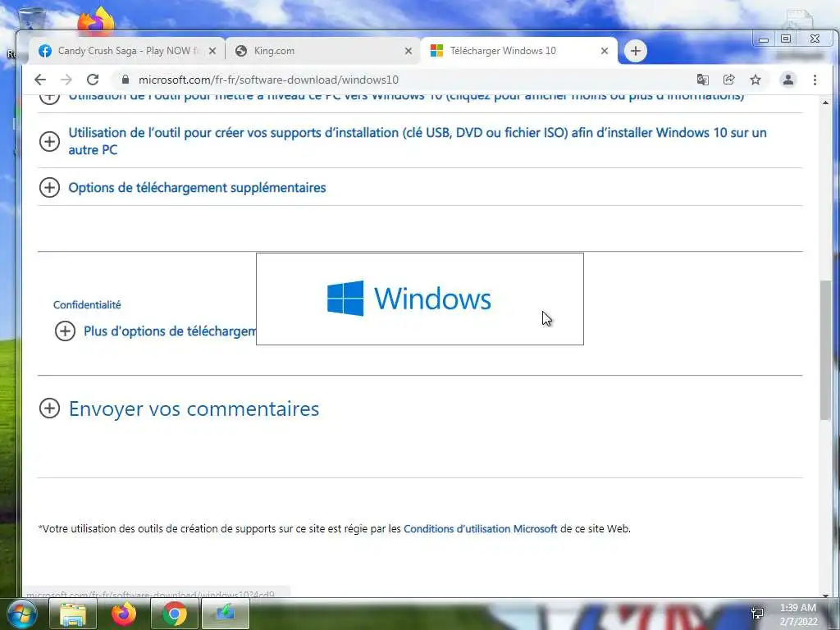840x630 pixels.
Task: Click the plus icon beside Options de téléchargement supplémentaires
Action: (x=49, y=188)
